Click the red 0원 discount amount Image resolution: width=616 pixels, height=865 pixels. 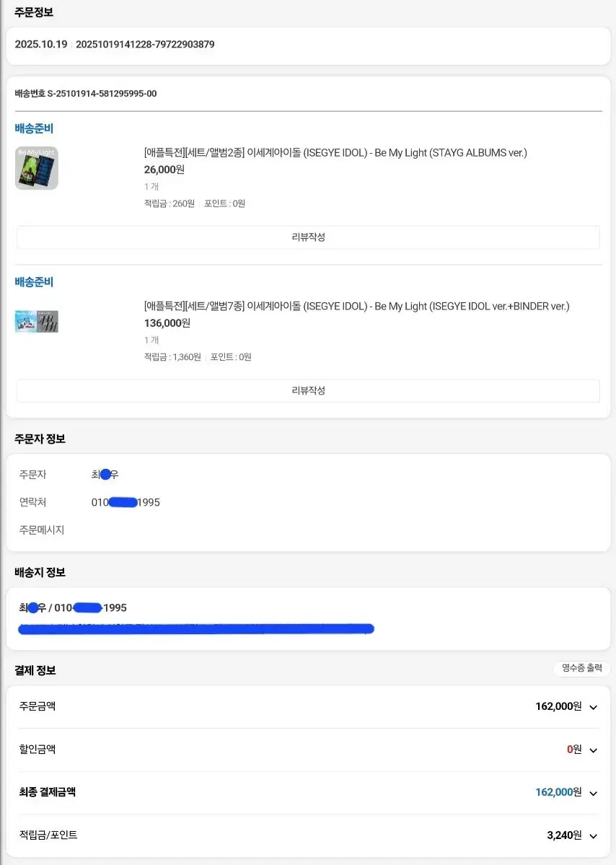573,749
